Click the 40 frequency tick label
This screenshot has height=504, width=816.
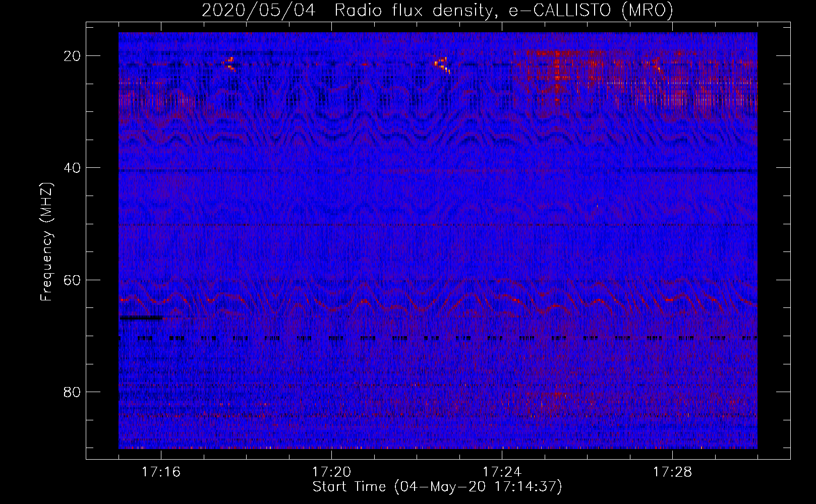pyautogui.click(x=73, y=168)
